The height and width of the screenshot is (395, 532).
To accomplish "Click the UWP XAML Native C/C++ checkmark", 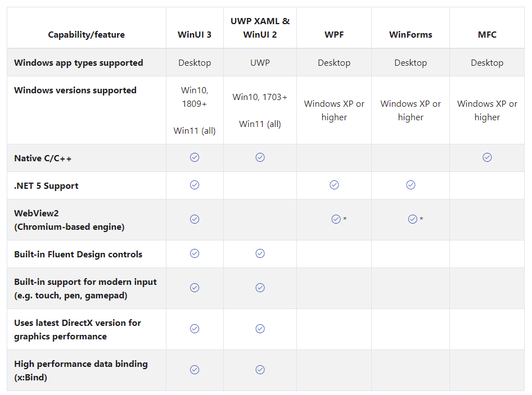I will pyautogui.click(x=260, y=157).
